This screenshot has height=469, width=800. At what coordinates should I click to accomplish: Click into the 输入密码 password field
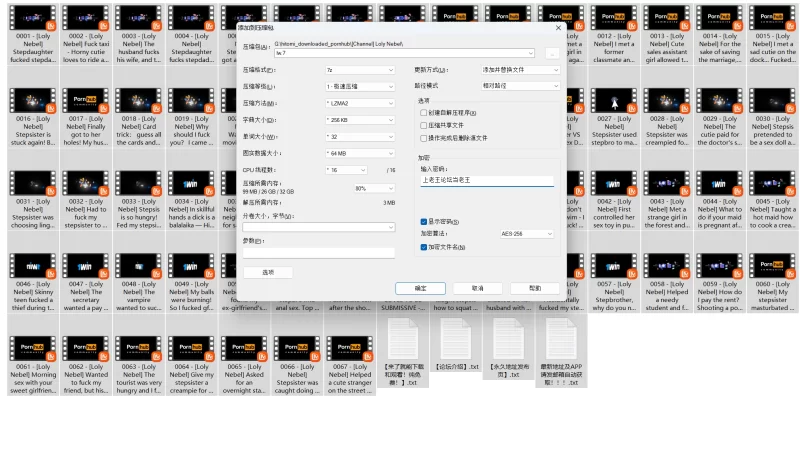coord(487,180)
